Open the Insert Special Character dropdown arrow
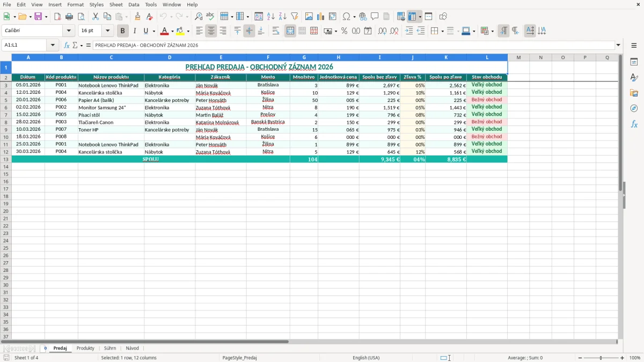 coord(355,17)
